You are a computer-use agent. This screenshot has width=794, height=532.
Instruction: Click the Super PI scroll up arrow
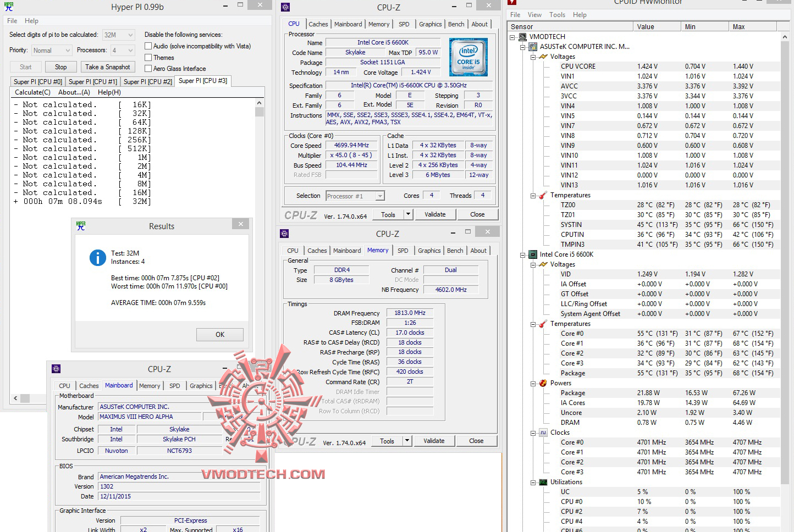[260, 103]
